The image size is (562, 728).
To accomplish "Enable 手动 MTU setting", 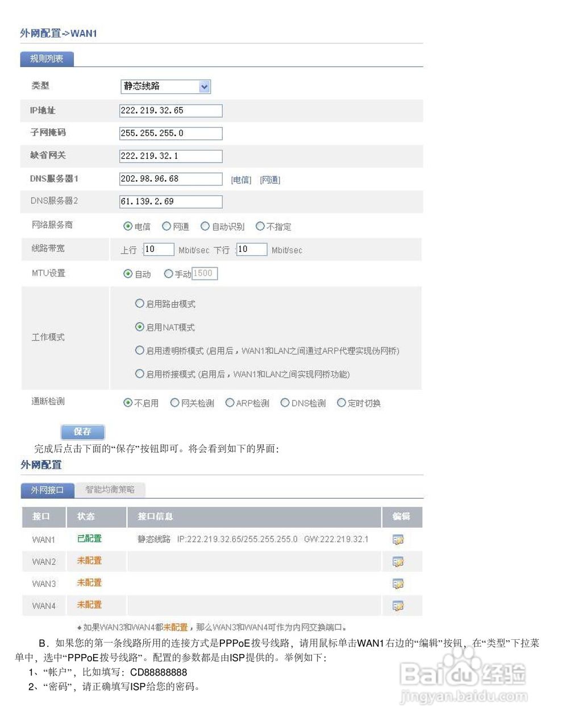I will [x=169, y=274].
